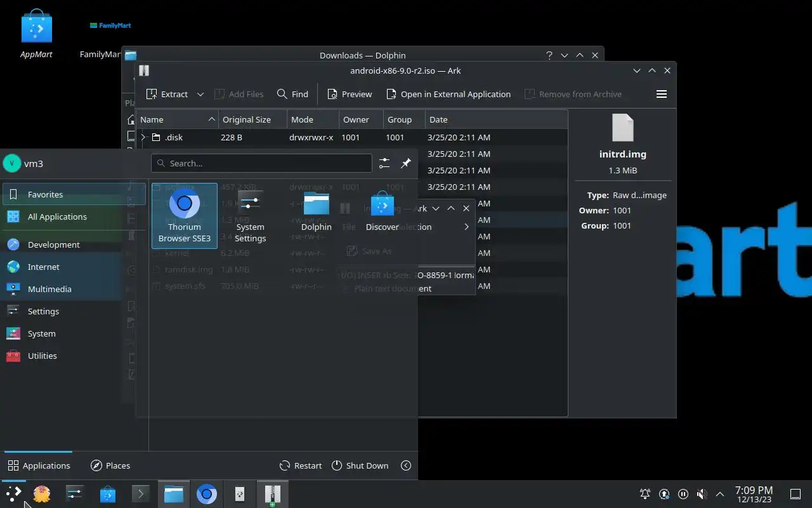The width and height of the screenshot is (812, 508).
Task: Switch to Dolphin window via taskbar icon
Action: tap(174, 493)
